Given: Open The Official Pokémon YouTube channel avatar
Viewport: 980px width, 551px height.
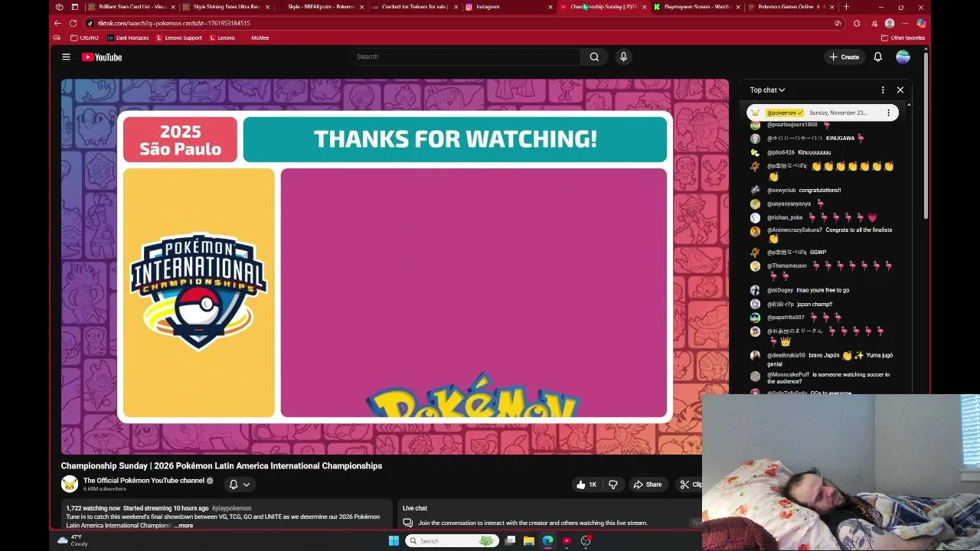Looking at the screenshot, I should (x=70, y=484).
